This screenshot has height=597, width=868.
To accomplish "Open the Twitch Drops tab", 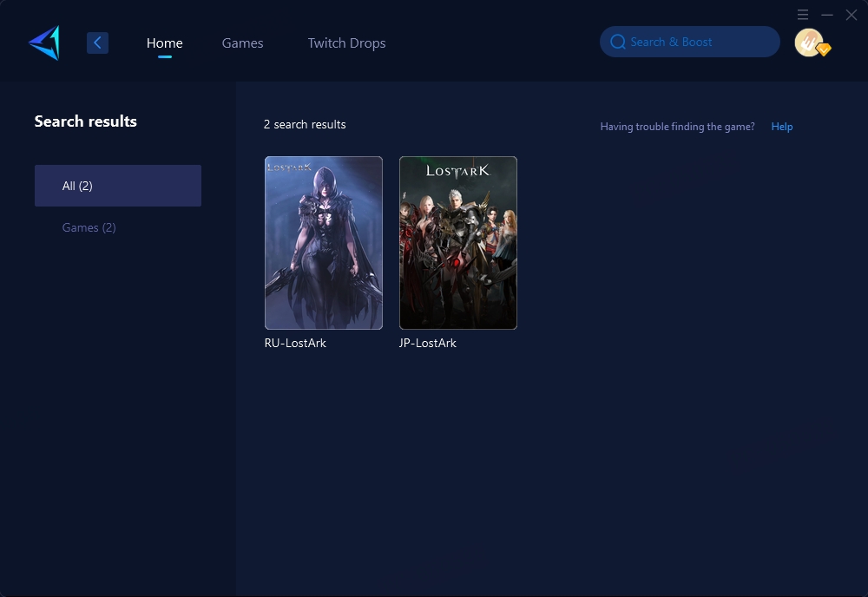I will (x=346, y=43).
